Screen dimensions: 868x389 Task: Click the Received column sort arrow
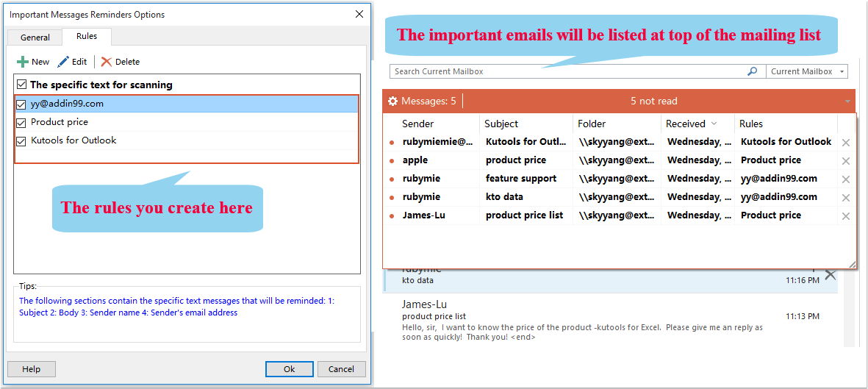tap(714, 124)
